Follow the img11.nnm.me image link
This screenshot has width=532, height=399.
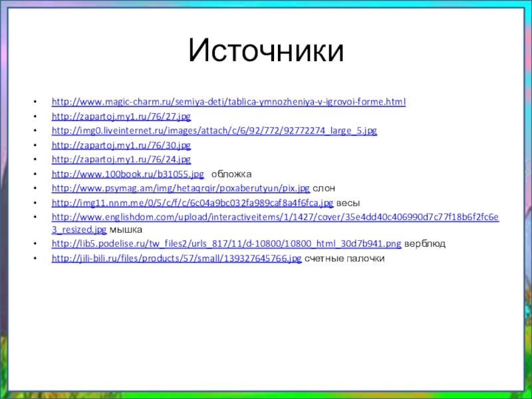coord(192,203)
